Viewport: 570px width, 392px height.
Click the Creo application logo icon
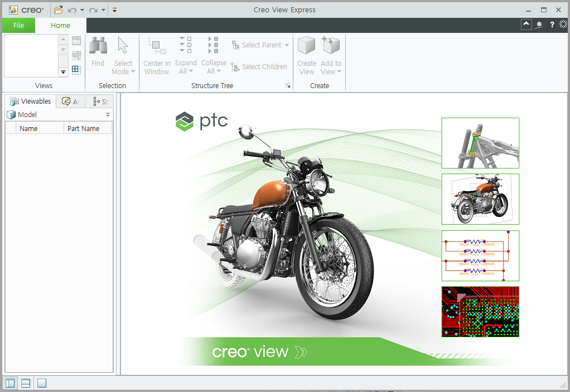(x=13, y=10)
